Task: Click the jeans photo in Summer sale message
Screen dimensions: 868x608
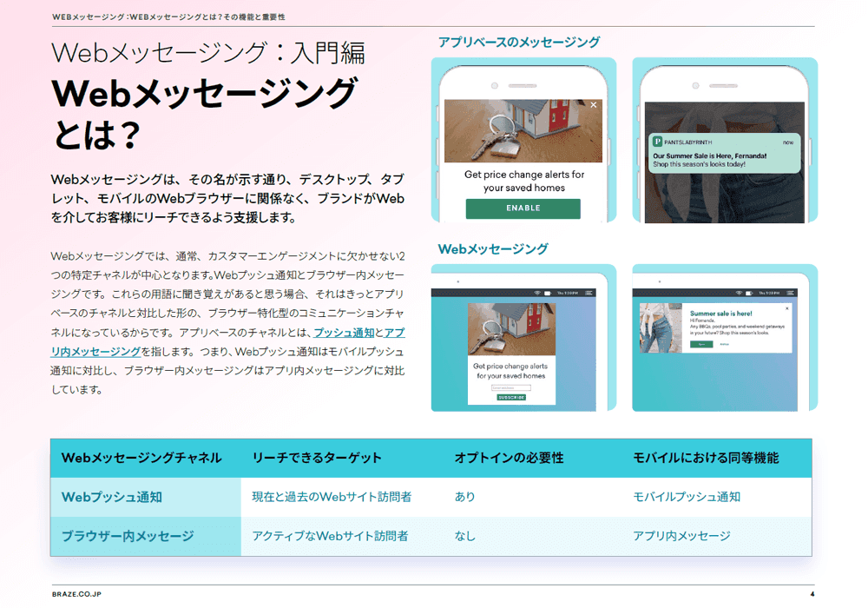Action: coord(661,327)
